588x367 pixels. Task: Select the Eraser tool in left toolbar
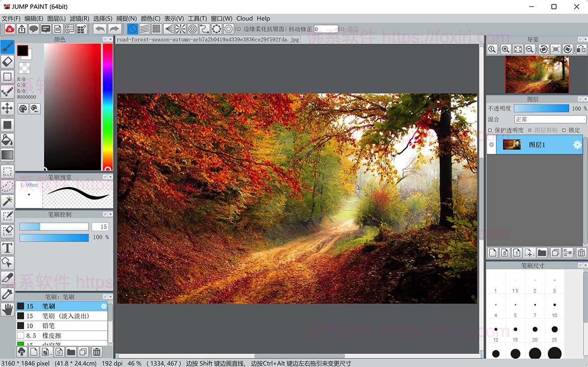pyautogui.click(x=7, y=61)
